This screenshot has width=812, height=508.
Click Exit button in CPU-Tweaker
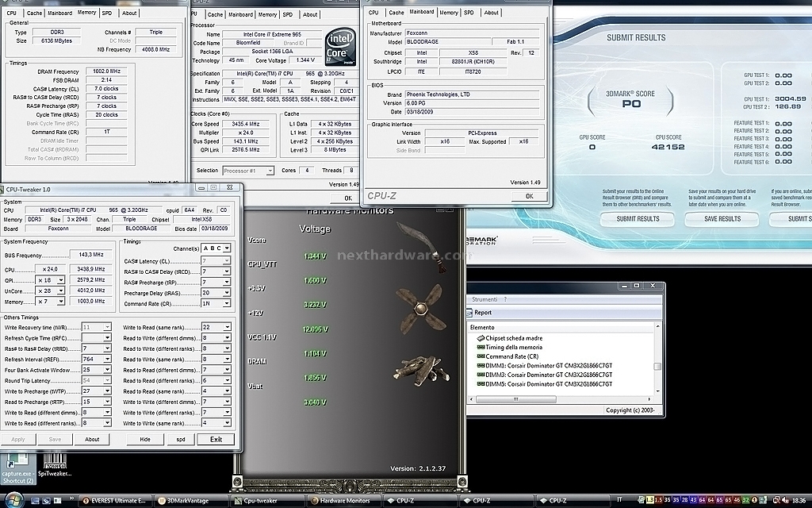pyautogui.click(x=216, y=439)
